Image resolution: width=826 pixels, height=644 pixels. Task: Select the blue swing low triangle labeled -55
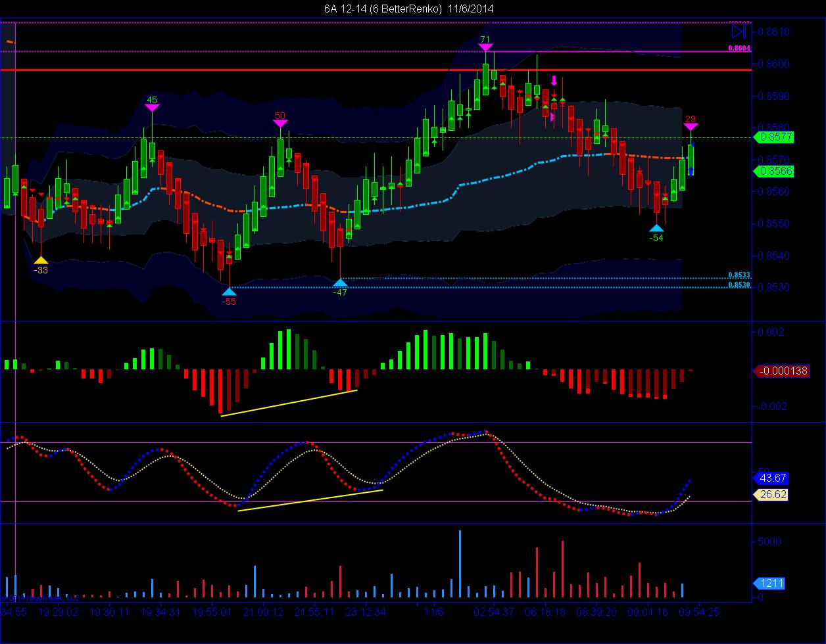tap(229, 292)
